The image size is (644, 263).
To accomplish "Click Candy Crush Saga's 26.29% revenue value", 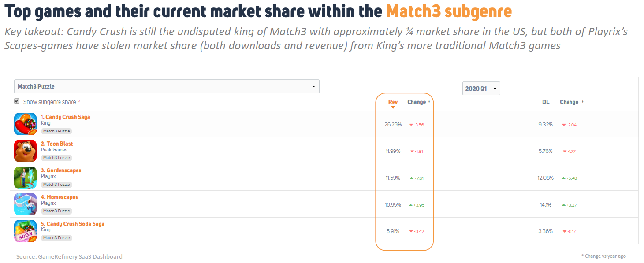I will 393,125.
